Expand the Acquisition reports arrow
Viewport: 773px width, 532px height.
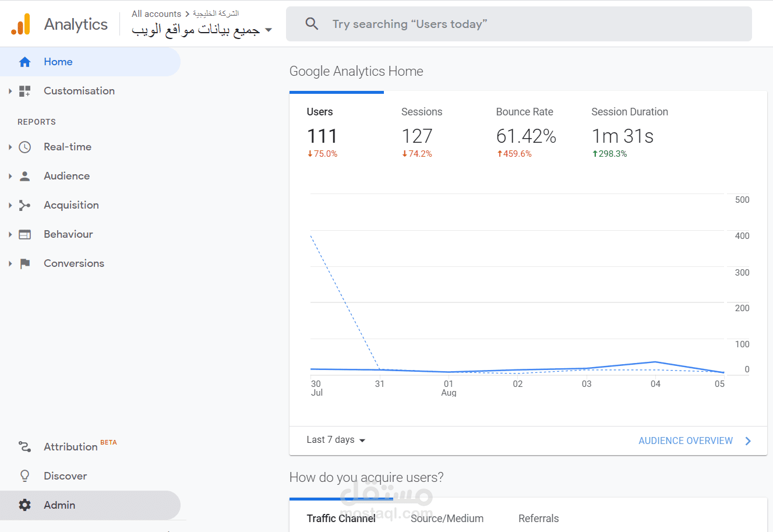pos(10,205)
